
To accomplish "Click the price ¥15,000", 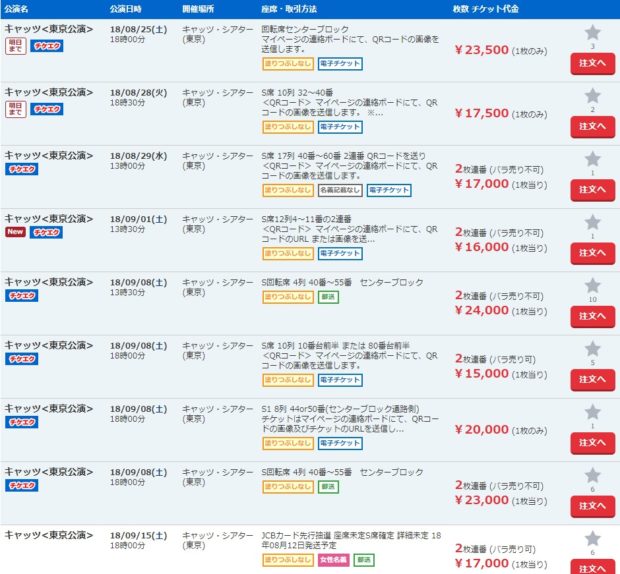I will point(482,374).
